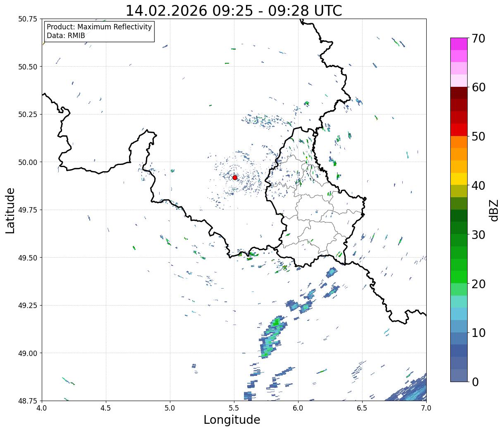Click the latitude tick label 50.00
This screenshot has height=430, width=504.
pyautogui.click(x=27, y=162)
